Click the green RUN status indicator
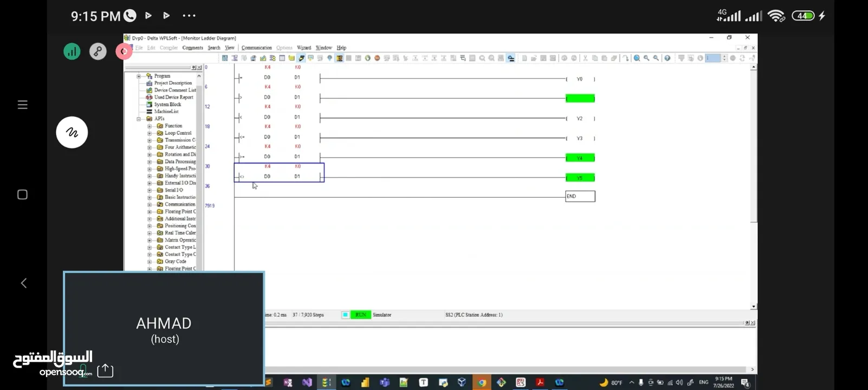868x390 pixels. click(x=360, y=315)
